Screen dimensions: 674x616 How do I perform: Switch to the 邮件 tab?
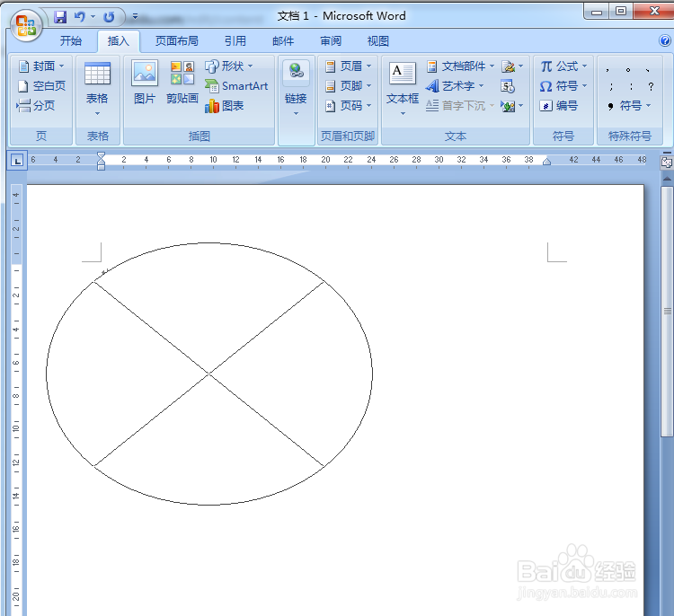[x=283, y=40]
